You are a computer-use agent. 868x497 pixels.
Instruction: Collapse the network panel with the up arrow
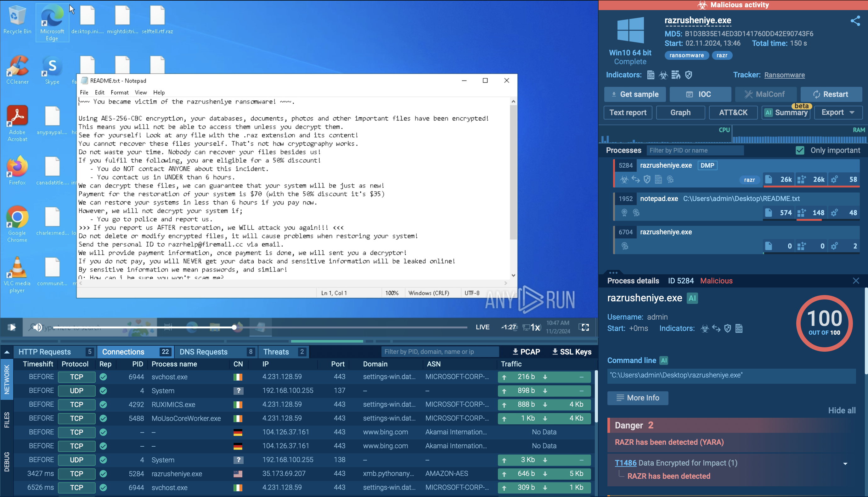click(7, 352)
